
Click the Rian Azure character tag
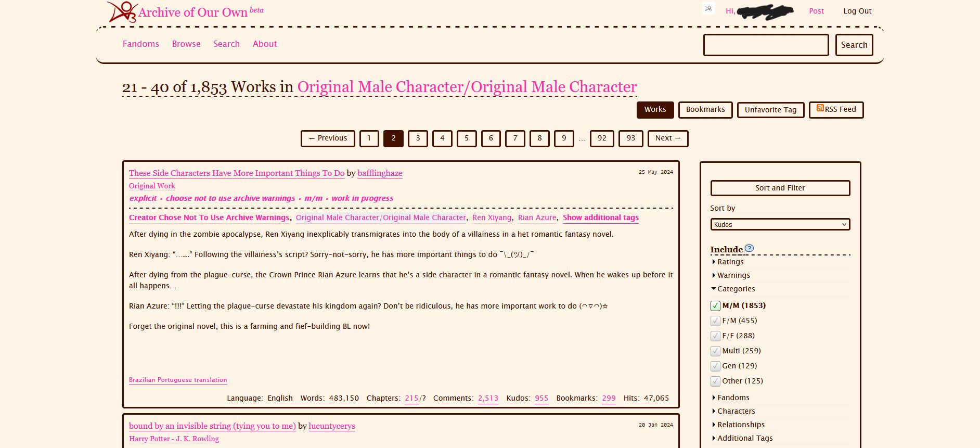537,217
